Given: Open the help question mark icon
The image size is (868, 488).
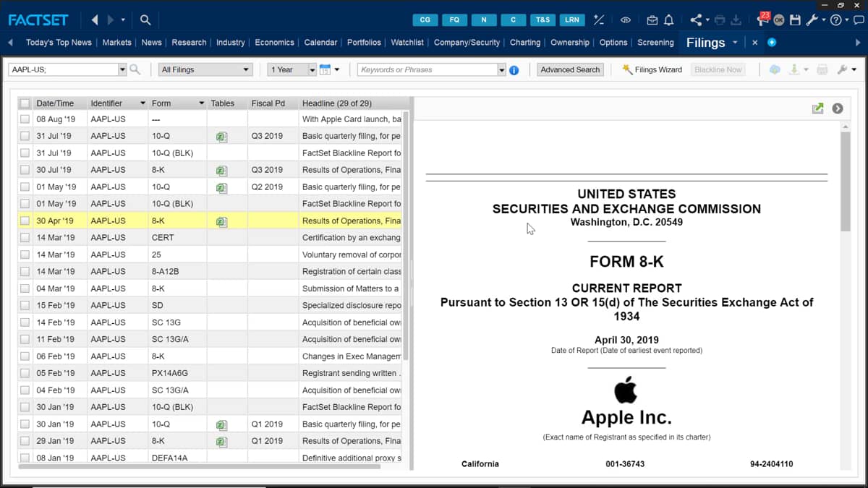Looking at the screenshot, I should coord(835,20).
